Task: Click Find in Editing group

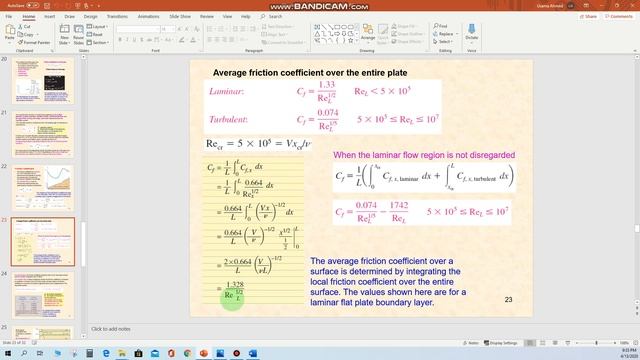Action: 440,26
